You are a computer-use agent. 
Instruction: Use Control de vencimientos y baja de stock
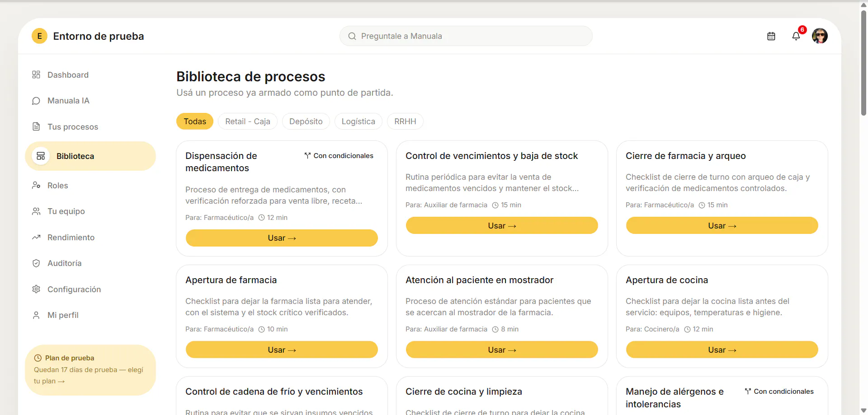[x=502, y=225]
